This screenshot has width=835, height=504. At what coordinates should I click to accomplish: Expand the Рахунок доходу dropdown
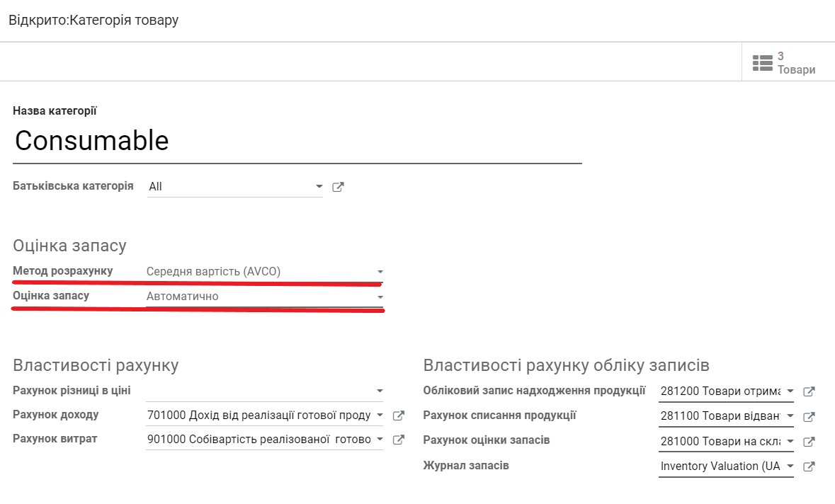380,415
